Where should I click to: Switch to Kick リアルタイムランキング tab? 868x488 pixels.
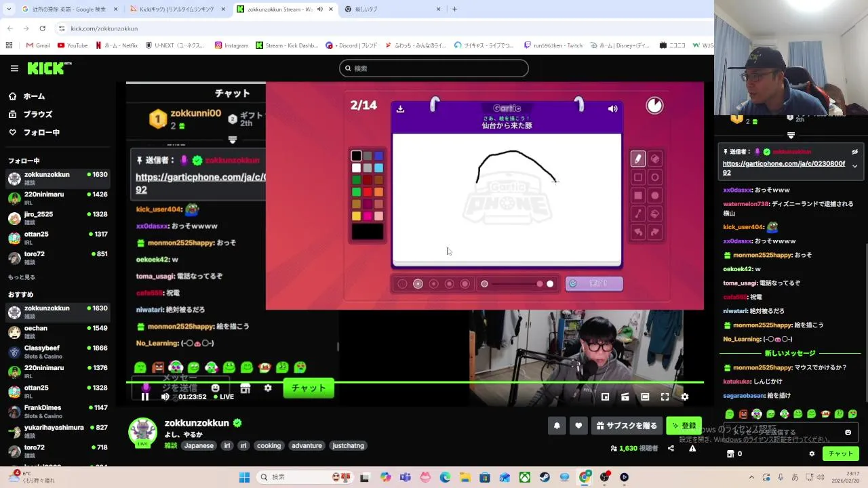pyautogui.click(x=178, y=9)
